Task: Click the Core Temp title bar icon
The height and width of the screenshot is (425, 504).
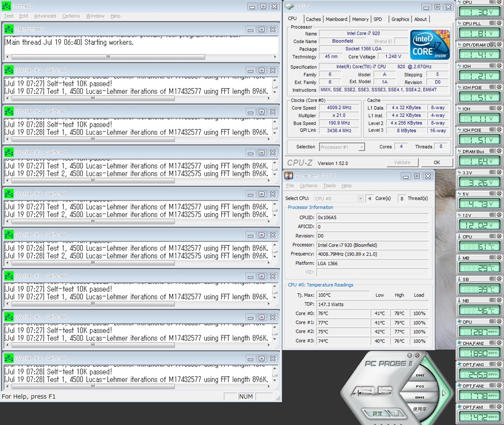Action: [x=289, y=176]
